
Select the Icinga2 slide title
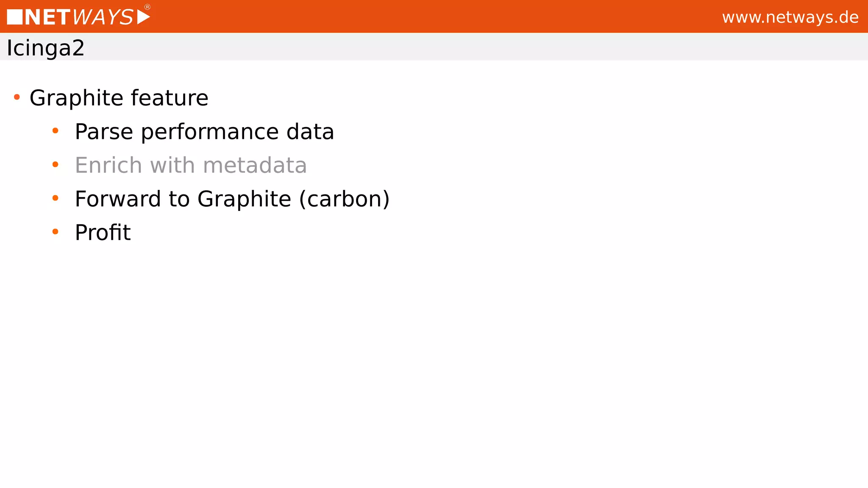pyautogui.click(x=45, y=47)
